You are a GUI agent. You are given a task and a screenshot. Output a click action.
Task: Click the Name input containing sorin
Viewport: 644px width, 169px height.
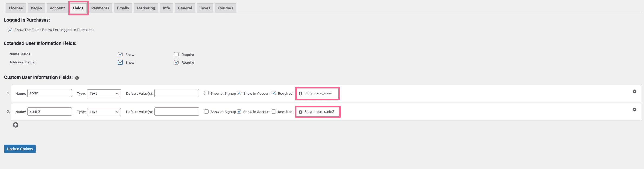[x=49, y=93]
